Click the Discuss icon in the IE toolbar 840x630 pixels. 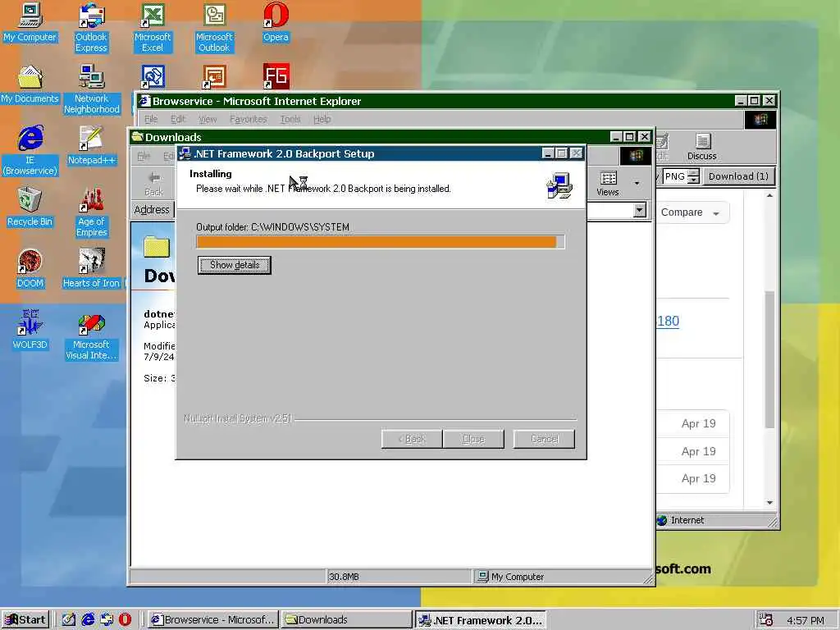click(702, 147)
